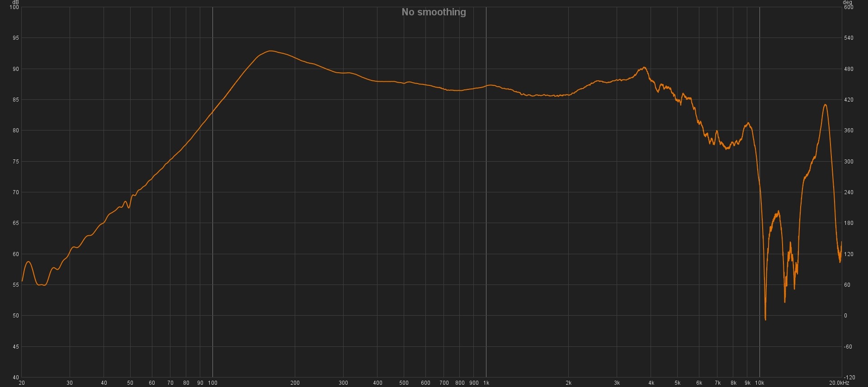868x387 pixels.
Task: Select the 45 dB axis label
Action: pos(16,347)
